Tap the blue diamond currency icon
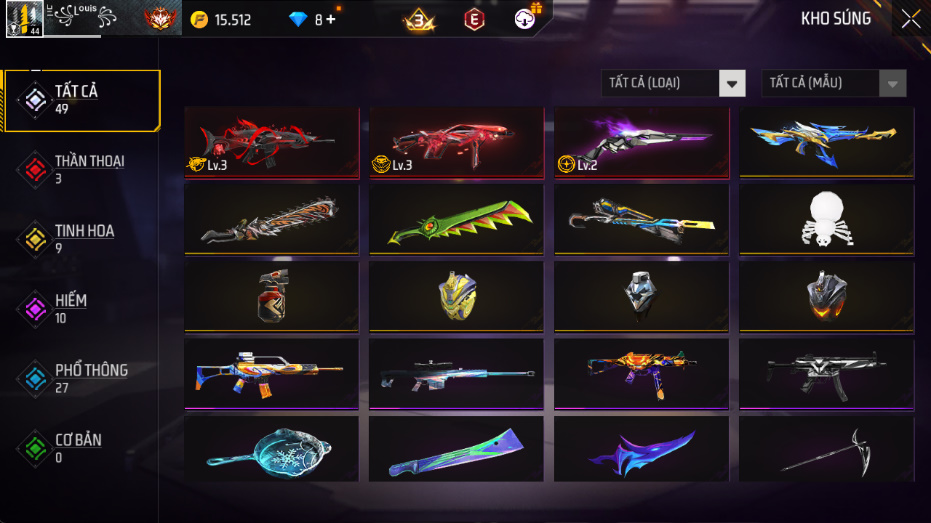 tap(297, 20)
